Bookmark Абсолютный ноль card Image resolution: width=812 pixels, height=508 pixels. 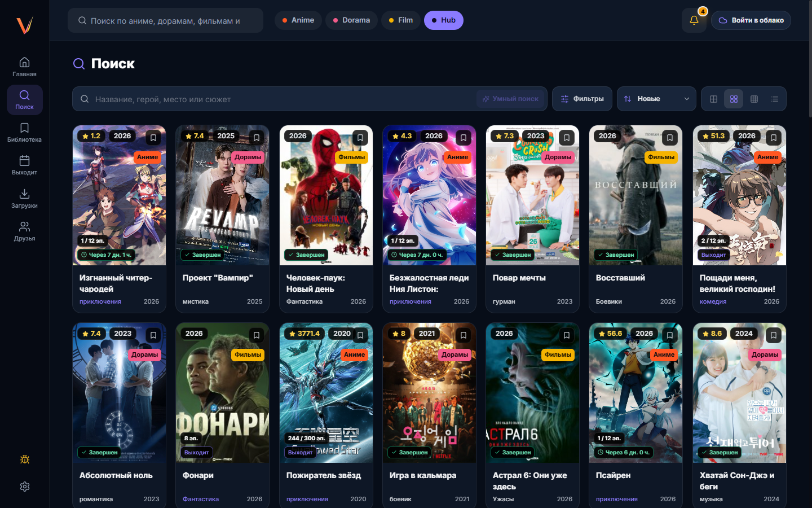coord(153,335)
